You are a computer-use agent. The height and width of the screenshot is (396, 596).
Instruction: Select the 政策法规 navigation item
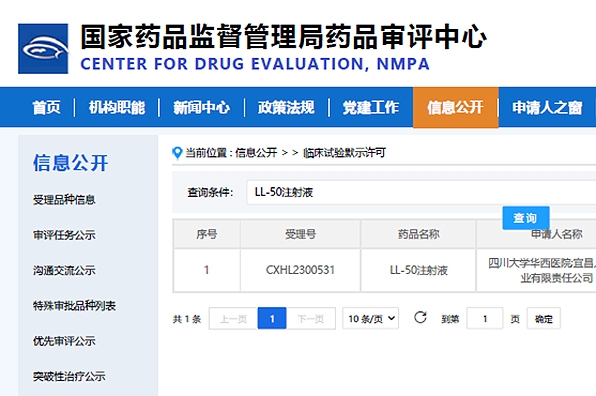pos(286,108)
